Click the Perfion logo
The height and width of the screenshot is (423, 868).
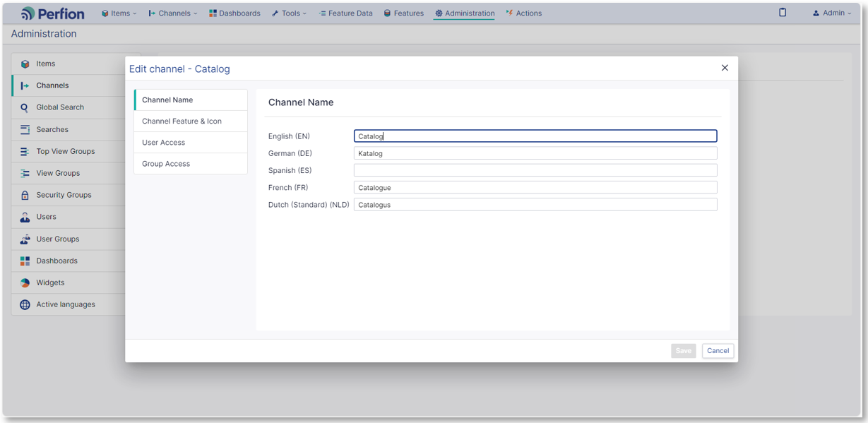pos(52,13)
